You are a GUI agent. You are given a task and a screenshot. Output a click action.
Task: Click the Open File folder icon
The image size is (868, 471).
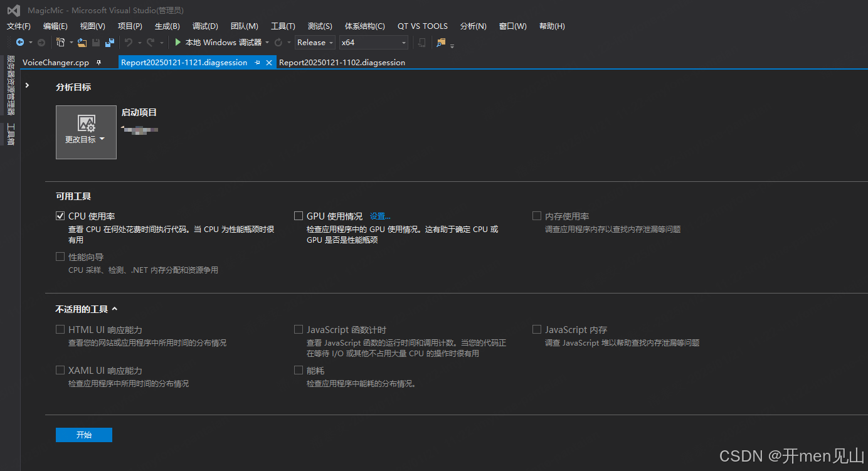82,43
